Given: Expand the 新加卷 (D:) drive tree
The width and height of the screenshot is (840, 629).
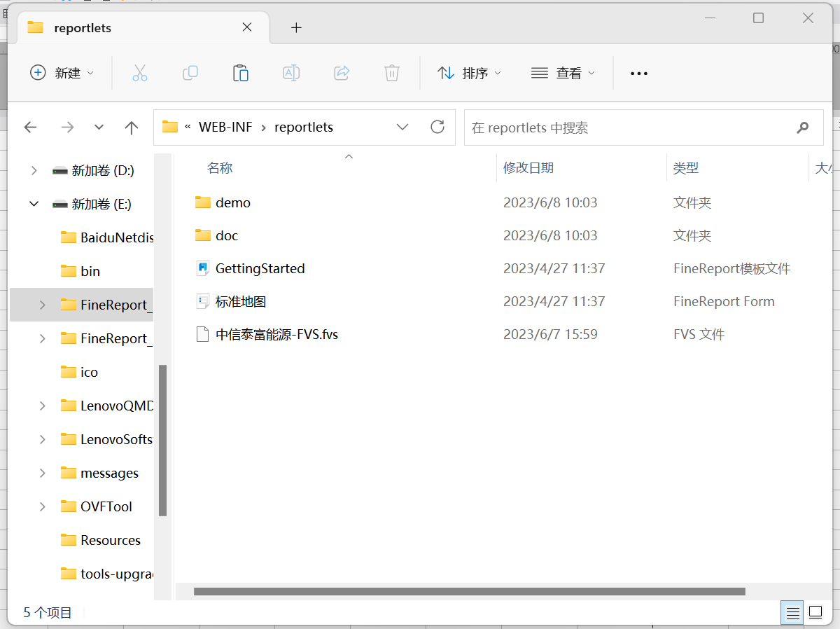Looking at the screenshot, I should point(34,170).
